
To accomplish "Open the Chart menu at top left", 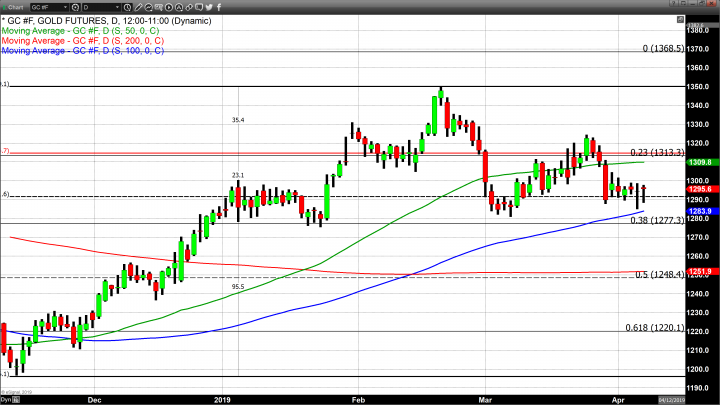I will click(x=14, y=7).
